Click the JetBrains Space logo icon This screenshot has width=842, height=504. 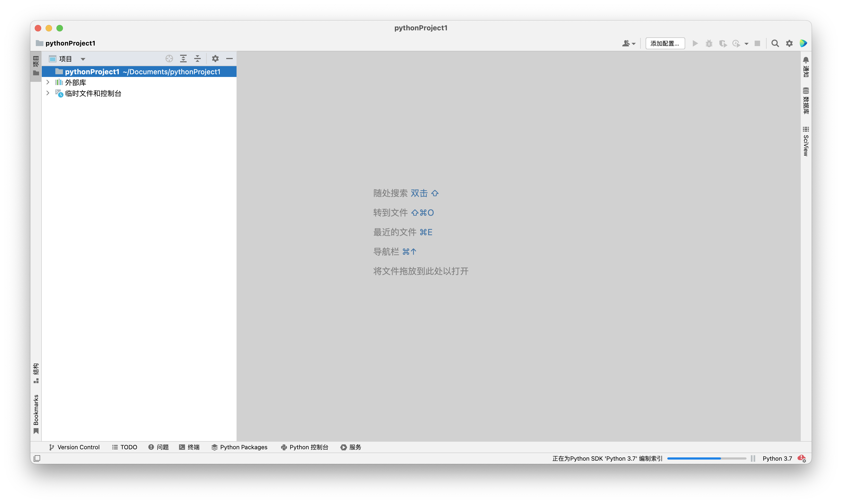click(803, 43)
